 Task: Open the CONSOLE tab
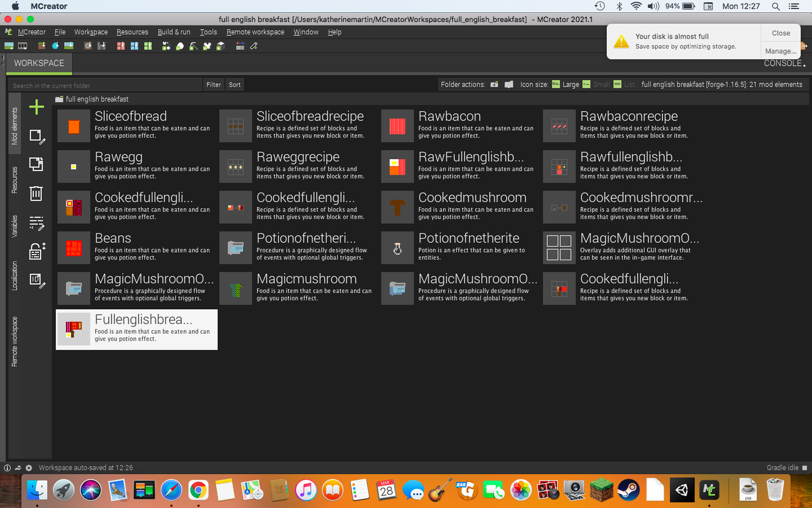[x=783, y=63]
